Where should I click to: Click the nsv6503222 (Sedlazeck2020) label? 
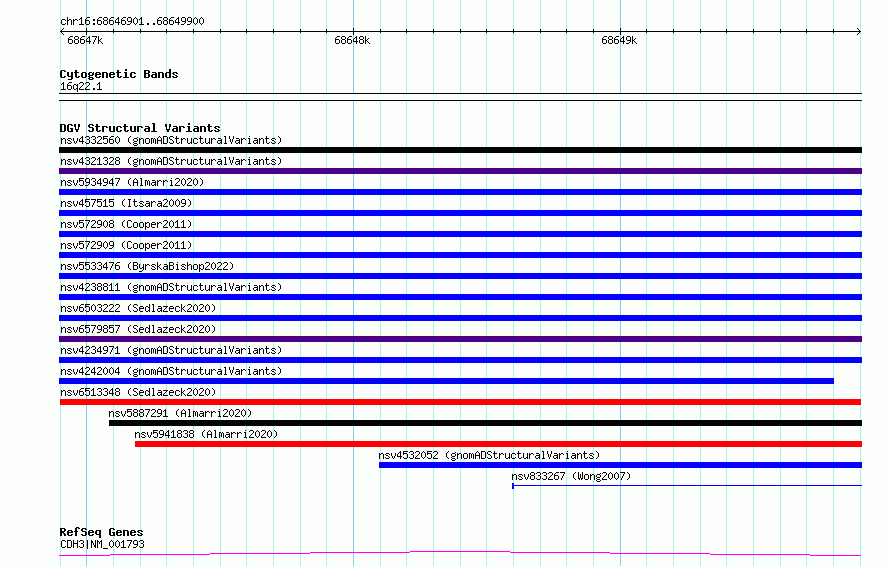(138, 308)
